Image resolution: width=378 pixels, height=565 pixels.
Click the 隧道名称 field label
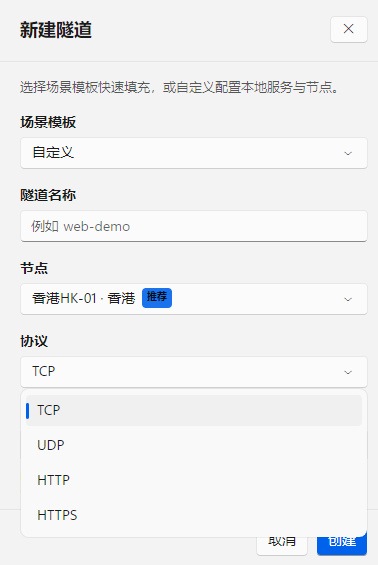tap(48, 195)
